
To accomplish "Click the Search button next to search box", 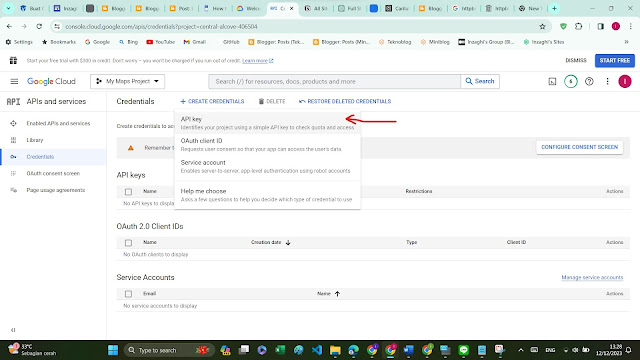I will click(x=480, y=81).
